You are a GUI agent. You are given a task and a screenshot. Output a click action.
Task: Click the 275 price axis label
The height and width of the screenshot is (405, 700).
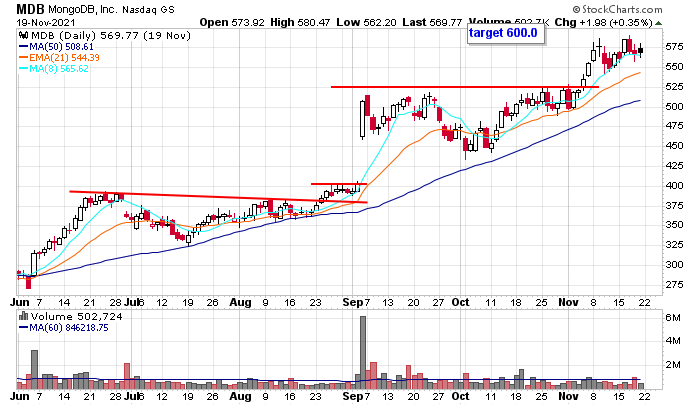pos(674,284)
